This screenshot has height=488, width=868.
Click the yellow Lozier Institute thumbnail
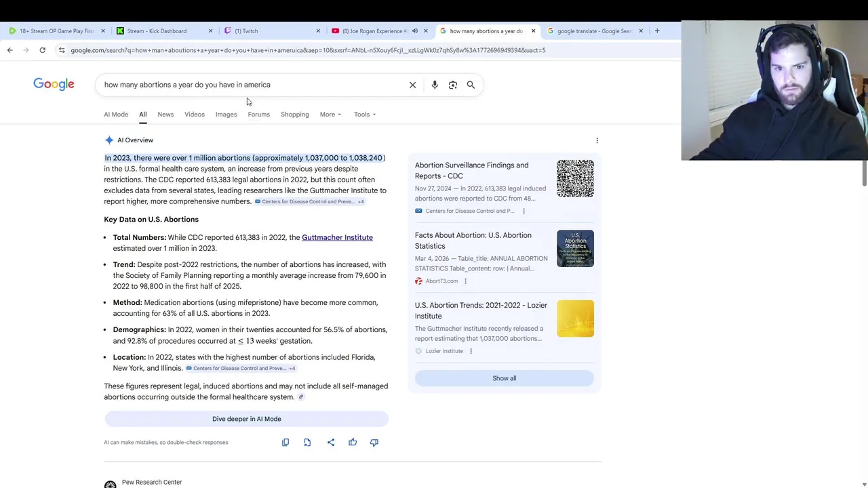[x=575, y=319]
